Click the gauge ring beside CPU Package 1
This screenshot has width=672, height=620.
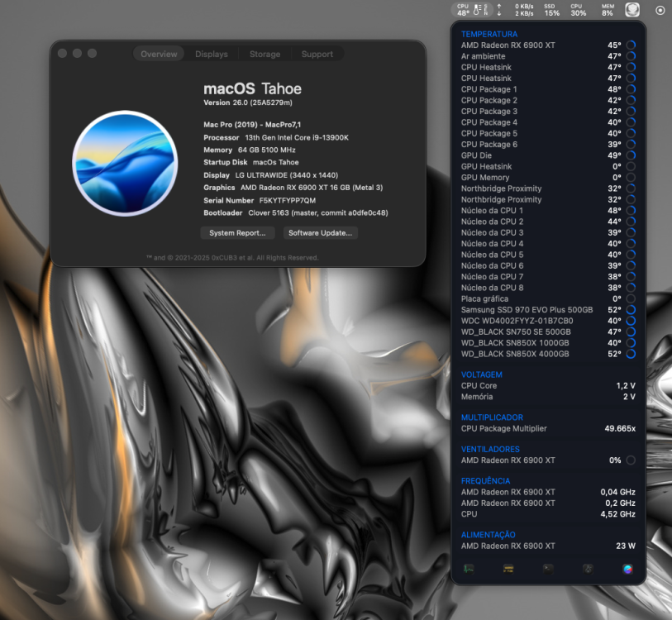[x=631, y=89]
